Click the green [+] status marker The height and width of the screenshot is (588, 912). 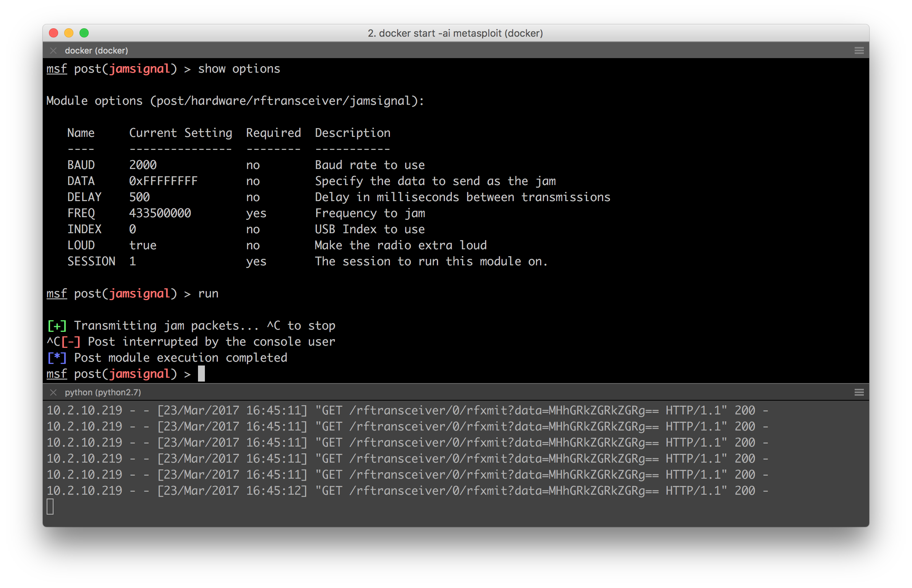click(57, 326)
